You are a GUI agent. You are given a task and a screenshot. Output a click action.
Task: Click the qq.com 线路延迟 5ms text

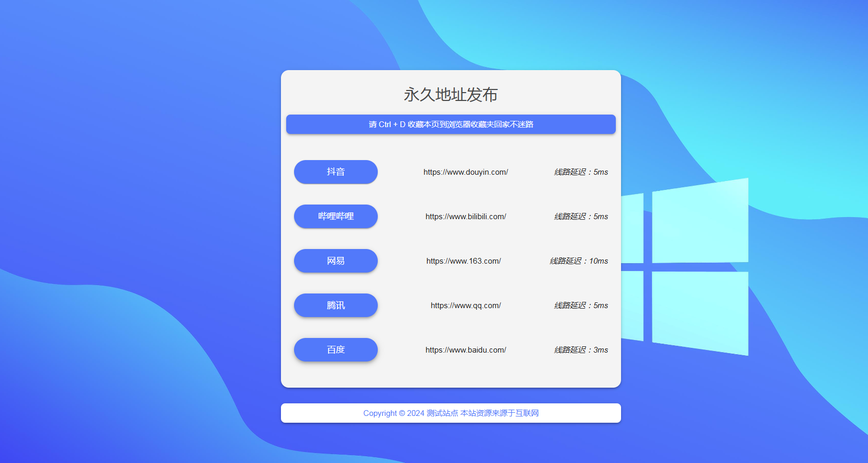point(581,306)
